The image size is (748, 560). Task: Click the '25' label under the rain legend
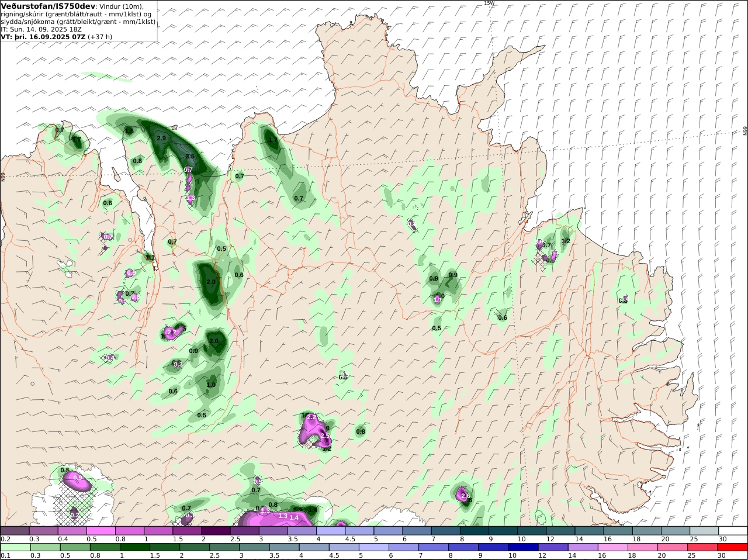tap(691, 555)
